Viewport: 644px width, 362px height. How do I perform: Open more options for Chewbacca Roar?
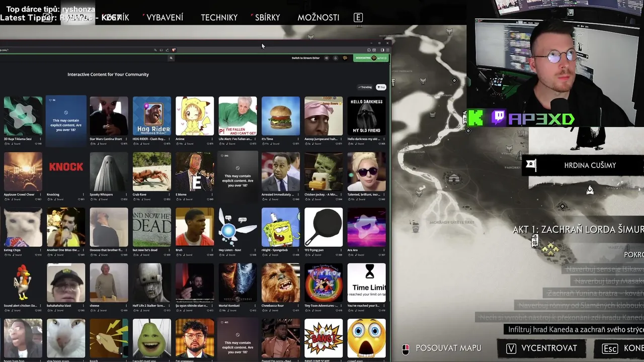click(x=298, y=306)
